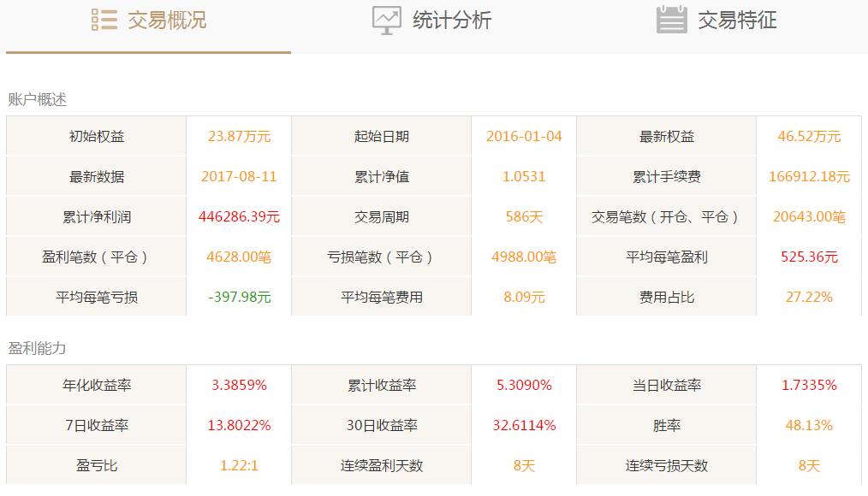Click the list icon beside 交易概况

[104, 20]
